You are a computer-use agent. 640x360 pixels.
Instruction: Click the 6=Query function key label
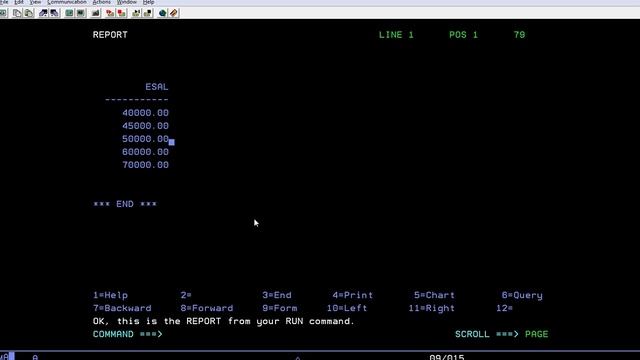click(522, 295)
